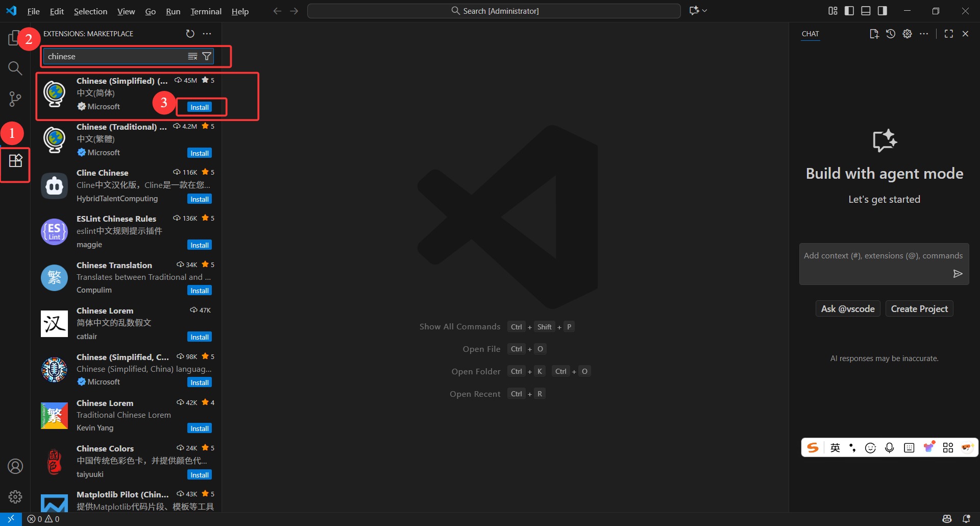This screenshot has width=980, height=526.
Task: Open notifications bell in status bar
Action: click(966, 519)
